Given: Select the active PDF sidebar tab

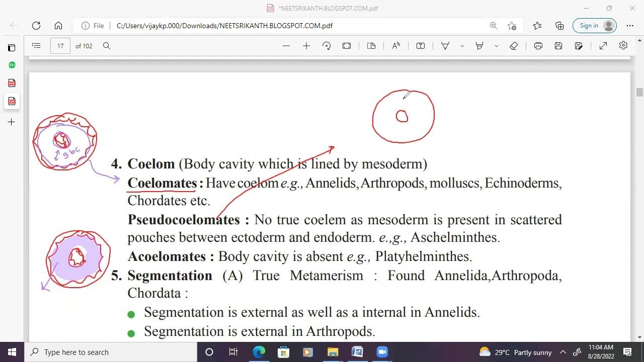Looking at the screenshot, I should point(12,101).
